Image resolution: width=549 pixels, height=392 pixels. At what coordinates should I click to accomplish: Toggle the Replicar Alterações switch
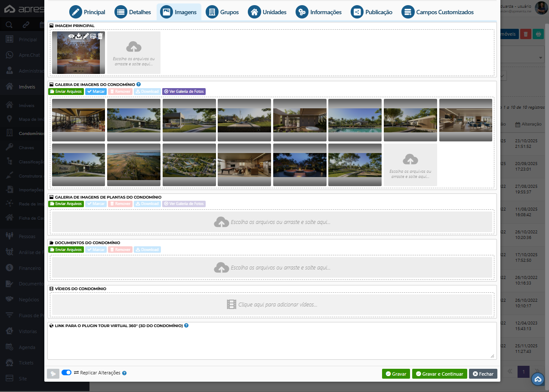pyautogui.click(x=66, y=373)
